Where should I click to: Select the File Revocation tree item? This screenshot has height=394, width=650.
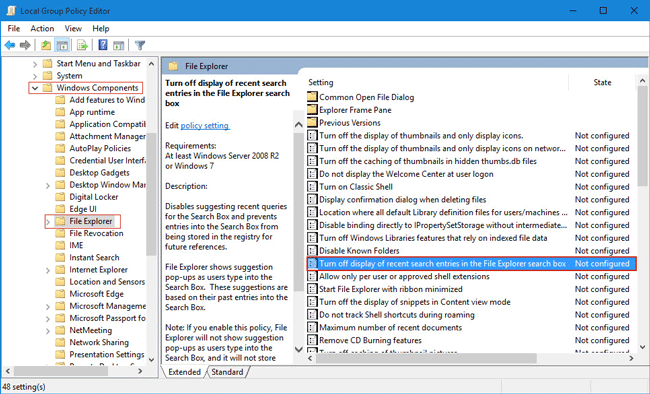click(x=96, y=233)
